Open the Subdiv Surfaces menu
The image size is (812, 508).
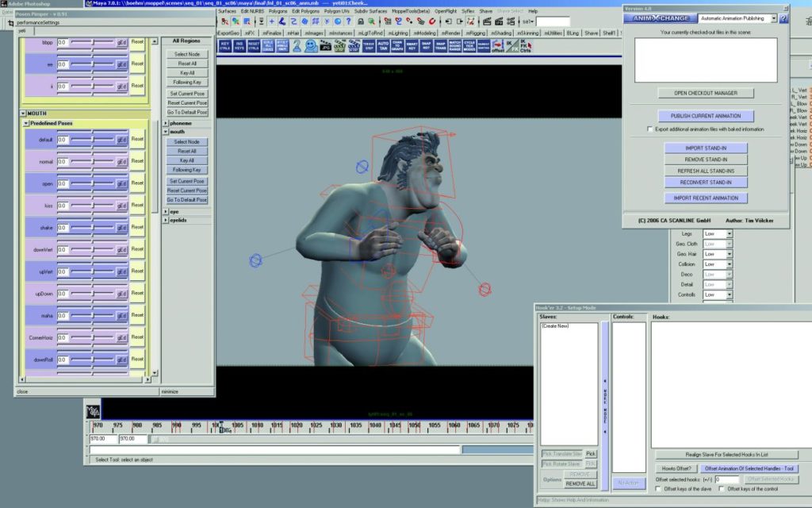370,11
